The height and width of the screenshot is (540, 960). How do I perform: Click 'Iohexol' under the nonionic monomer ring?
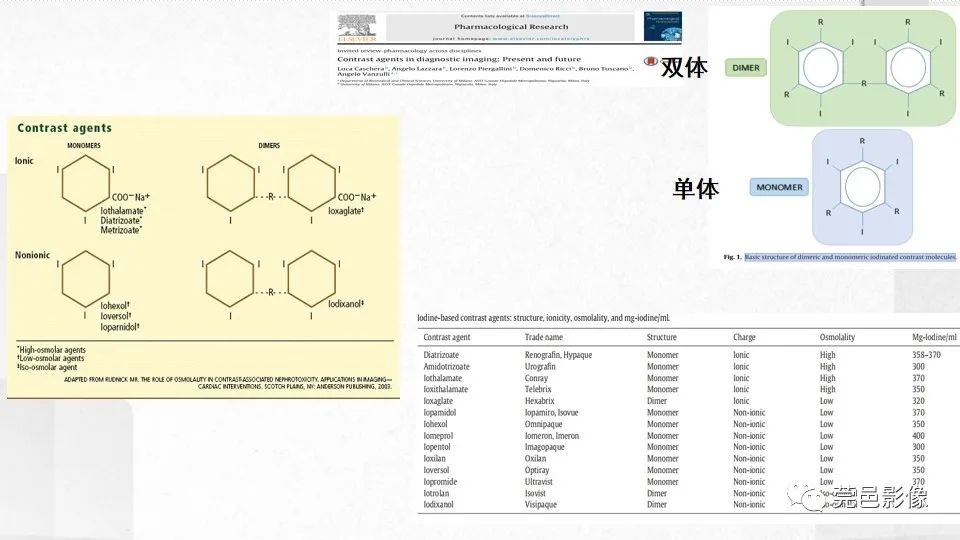(x=115, y=306)
